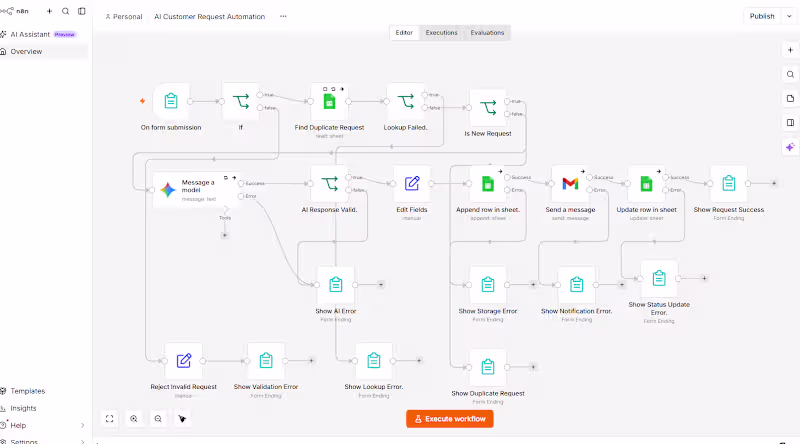Open Insights in sidebar

click(43, 408)
